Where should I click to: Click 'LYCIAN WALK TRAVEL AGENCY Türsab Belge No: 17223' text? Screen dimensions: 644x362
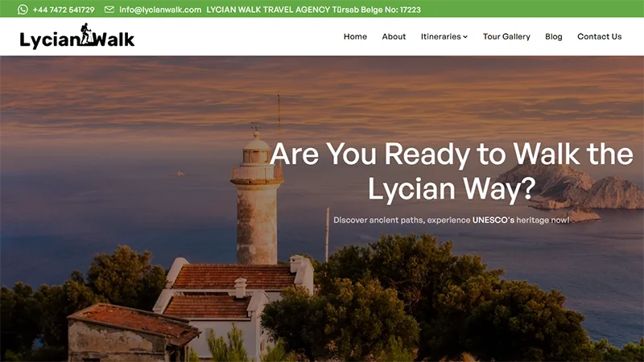[313, 10]
